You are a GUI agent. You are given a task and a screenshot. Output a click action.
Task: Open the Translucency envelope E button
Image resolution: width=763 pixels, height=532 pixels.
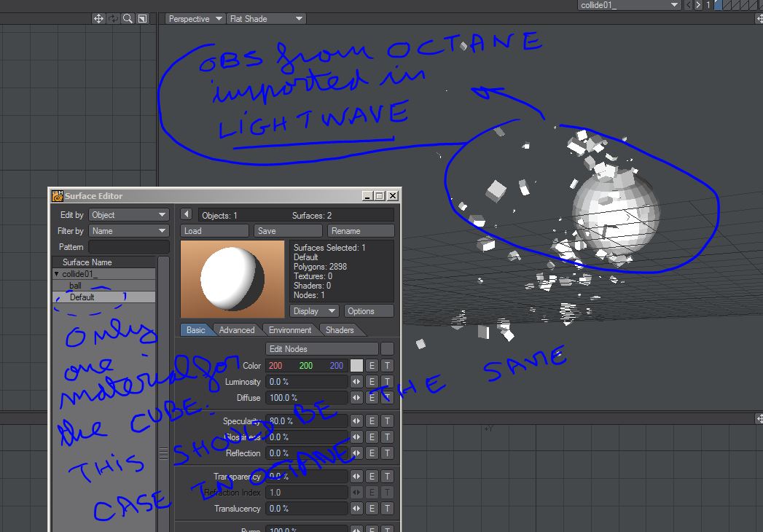(372, 509)
